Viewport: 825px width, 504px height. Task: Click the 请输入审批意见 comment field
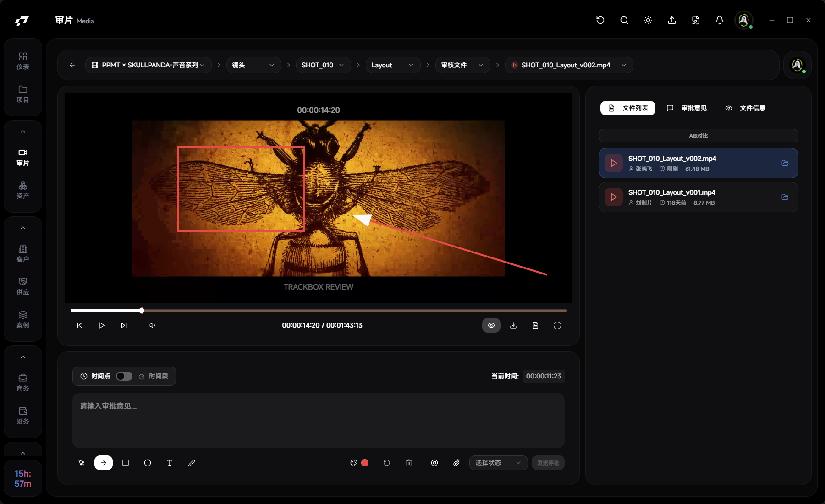click(x=318, y=420)
